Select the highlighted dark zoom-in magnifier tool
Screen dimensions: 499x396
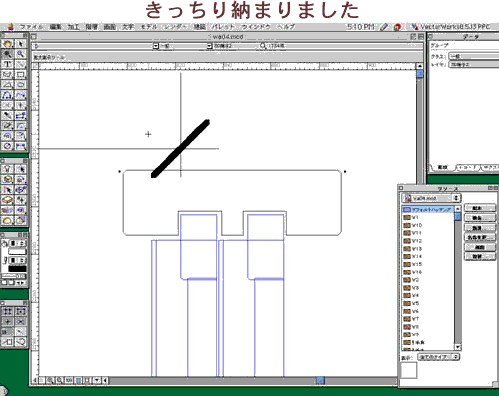coord(8,54)
